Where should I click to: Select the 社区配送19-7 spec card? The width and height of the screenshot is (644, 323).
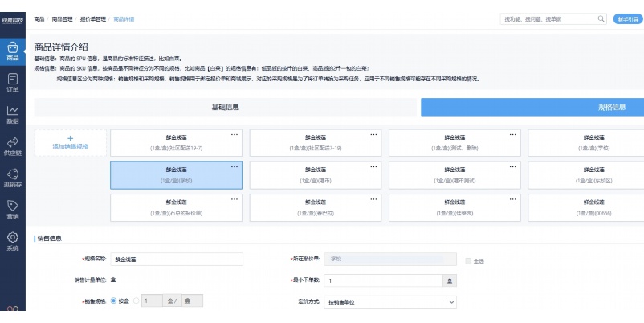[x=176, y=143]
